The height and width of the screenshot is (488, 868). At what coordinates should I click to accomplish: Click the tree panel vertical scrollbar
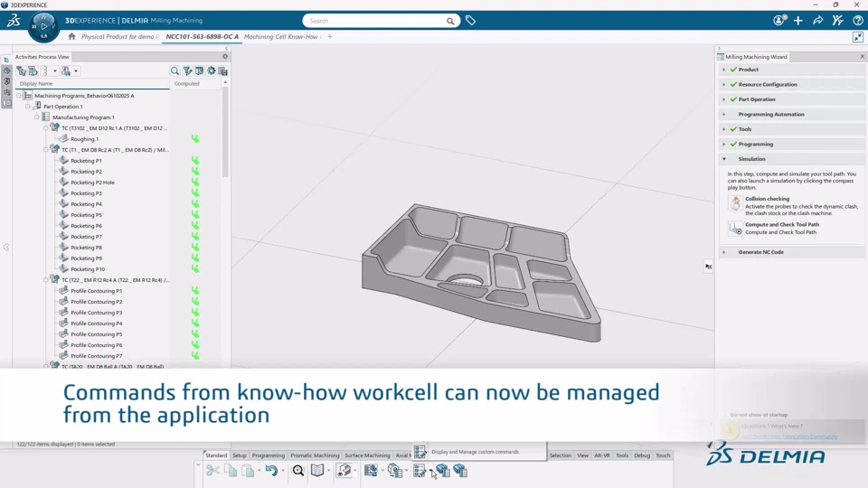click(225, 133)
